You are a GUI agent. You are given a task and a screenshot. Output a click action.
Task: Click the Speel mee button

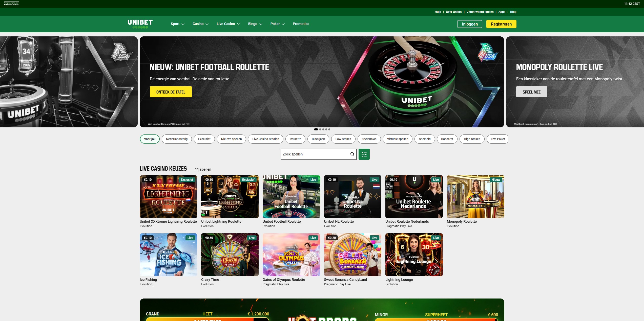pyautogui.click(x=531, y=92)
